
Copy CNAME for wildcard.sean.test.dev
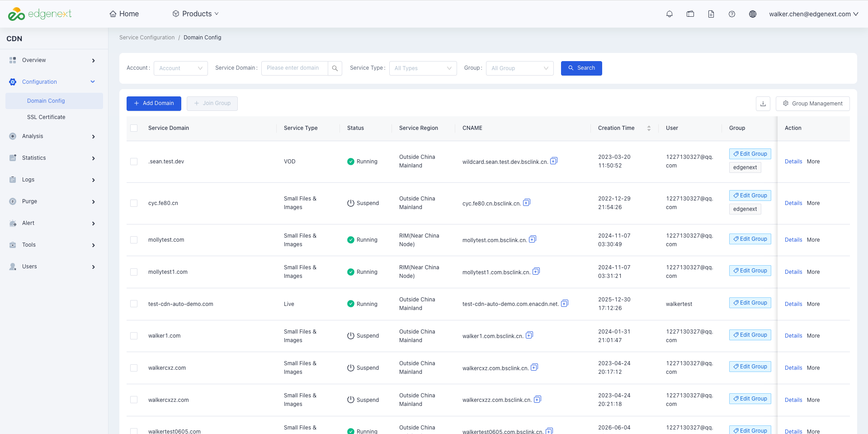point(554,161)
